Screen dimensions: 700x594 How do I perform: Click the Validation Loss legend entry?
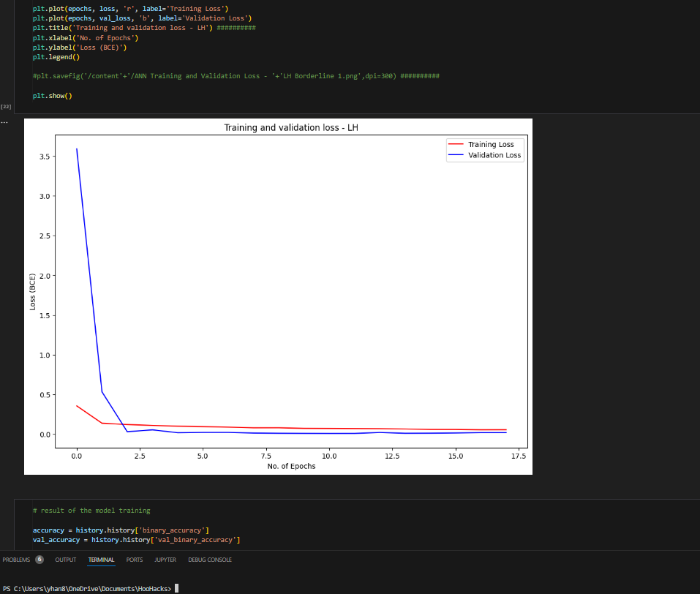point(485,155)
